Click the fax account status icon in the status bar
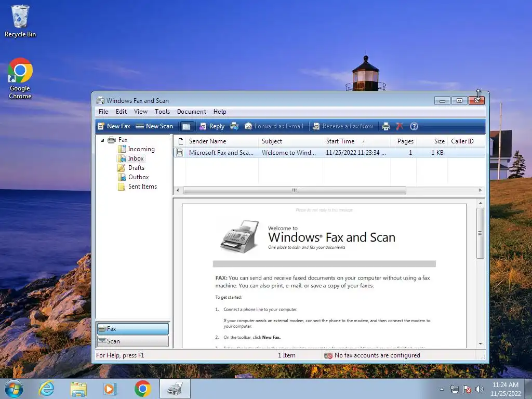The width and height of the screenshot is (532, 399). pos(328,355)
